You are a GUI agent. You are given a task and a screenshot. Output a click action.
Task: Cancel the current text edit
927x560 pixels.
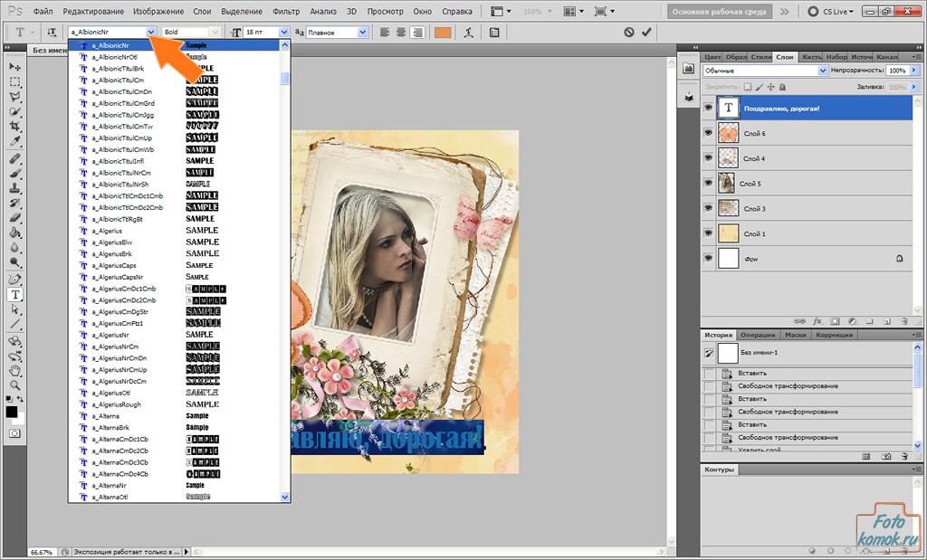(629, 32)
